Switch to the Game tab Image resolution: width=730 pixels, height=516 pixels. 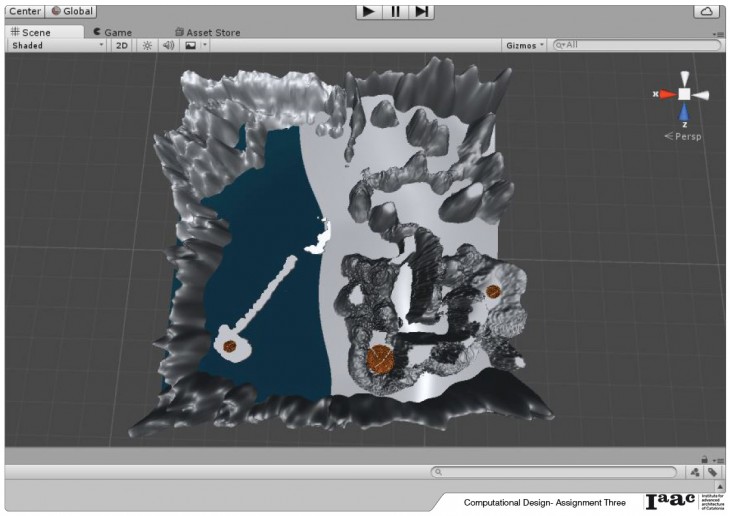tap(112, 32)
